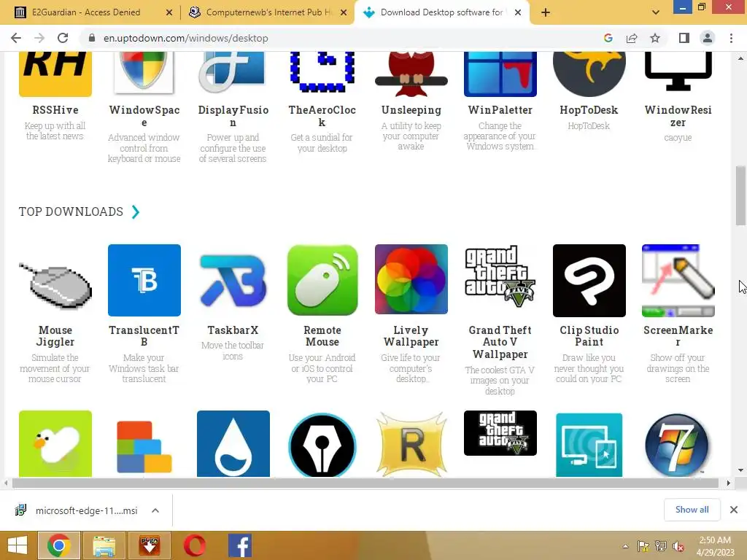
Task: Click the HopToDesk title link
Action: (589, 110)
